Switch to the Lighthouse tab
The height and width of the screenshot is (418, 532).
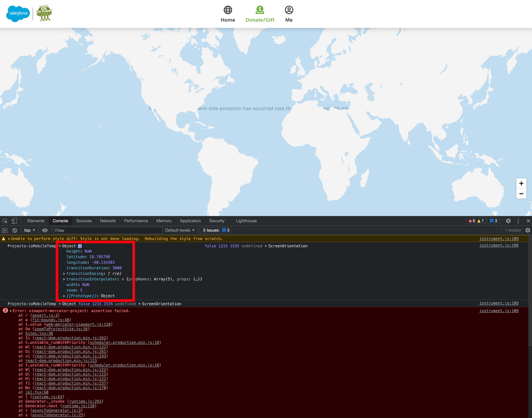[x=246, y=221]
